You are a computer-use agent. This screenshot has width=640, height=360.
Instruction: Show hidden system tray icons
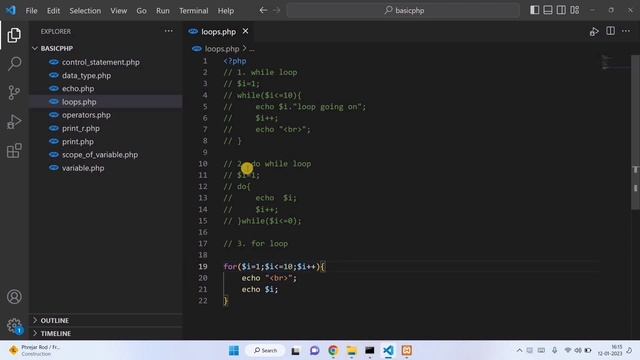[x=519, y=350]
